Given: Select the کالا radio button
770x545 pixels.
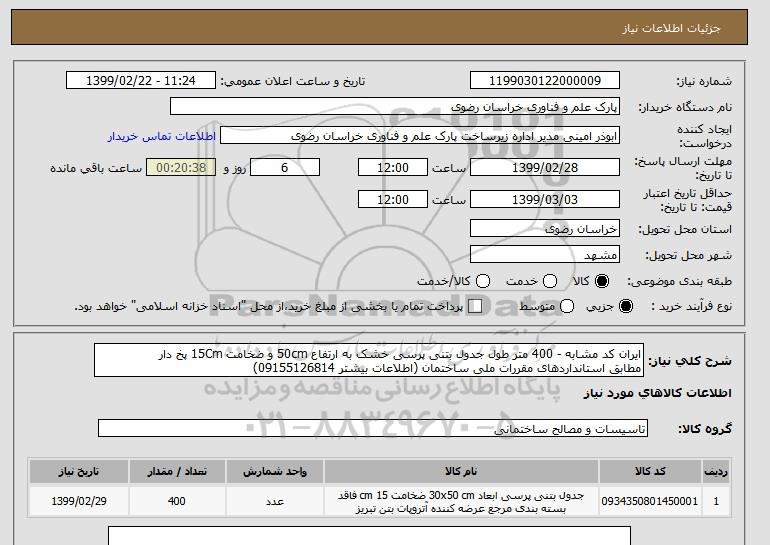Looking at the screenshot, I should [602, 281].
